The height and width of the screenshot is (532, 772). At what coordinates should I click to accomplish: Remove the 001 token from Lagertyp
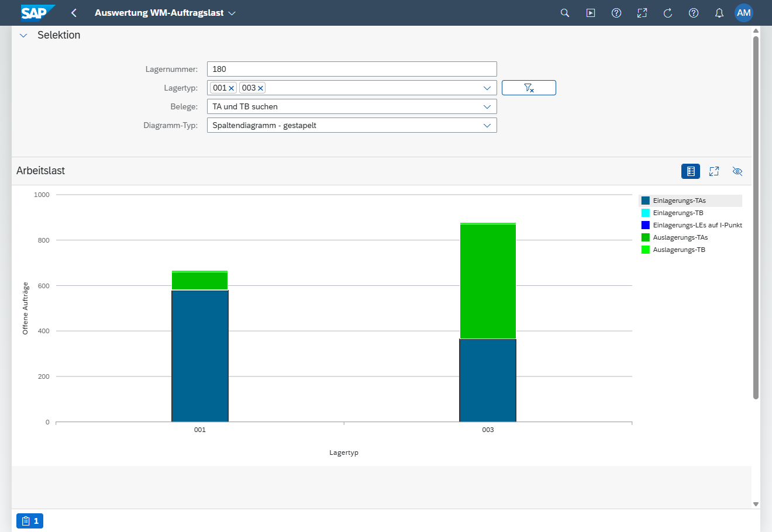click(x=232, y=88)
